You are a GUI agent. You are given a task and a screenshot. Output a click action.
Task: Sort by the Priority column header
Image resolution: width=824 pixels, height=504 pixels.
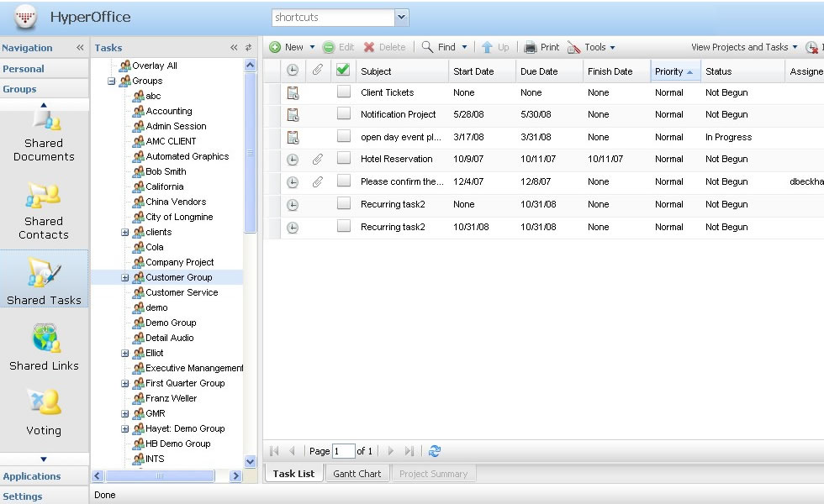click(x=675, y=71)
